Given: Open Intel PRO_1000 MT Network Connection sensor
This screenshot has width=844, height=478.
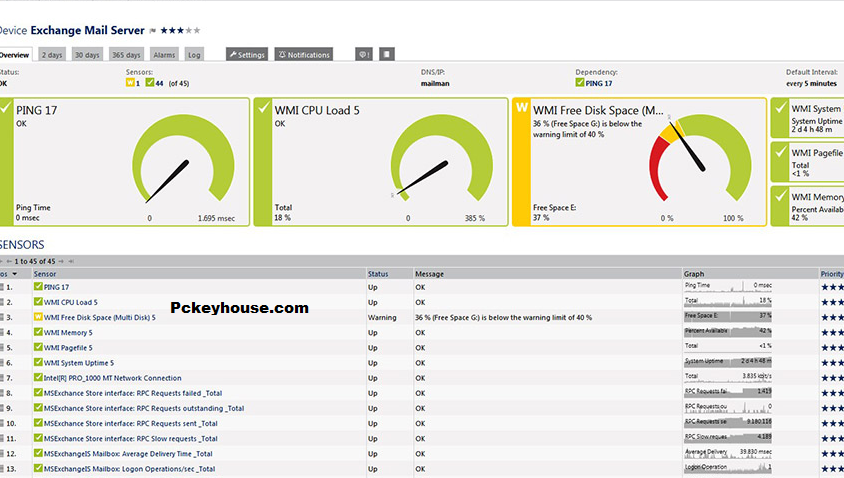Looking at the screenshot, I should 112,378.
